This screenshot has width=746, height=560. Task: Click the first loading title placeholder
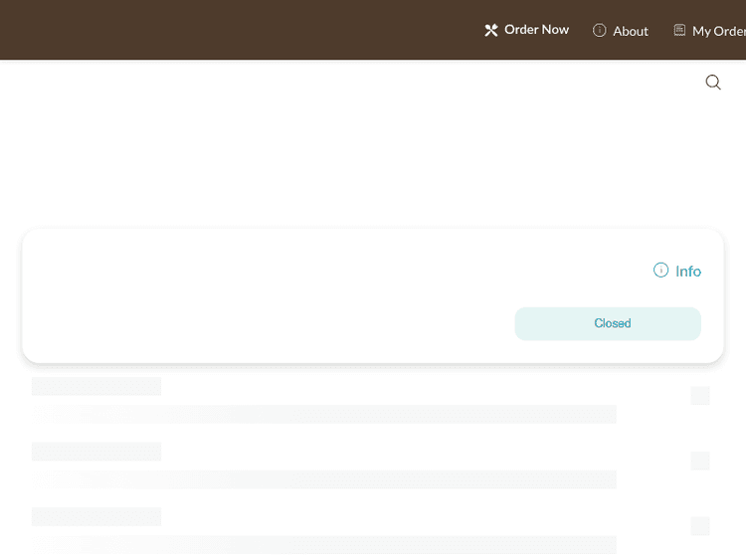(x=96, y=386)
